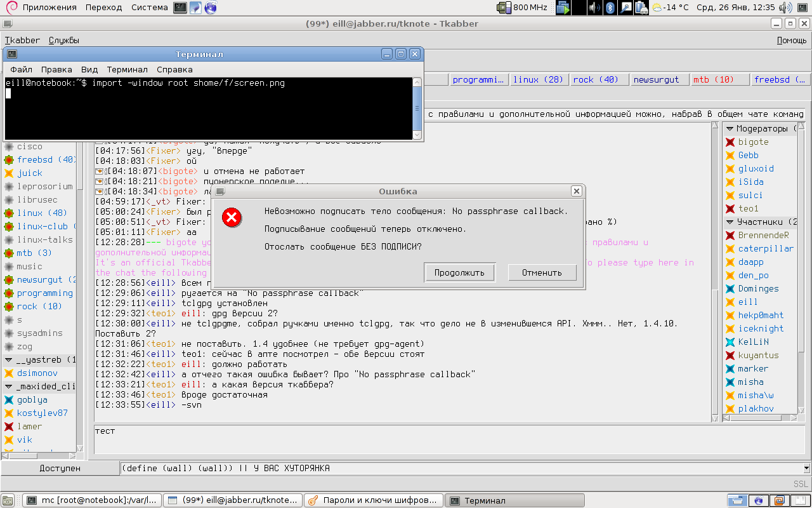The image size is (812, 508).
Task: Click the status icon next to Gebb
Action: coord(730,156)
